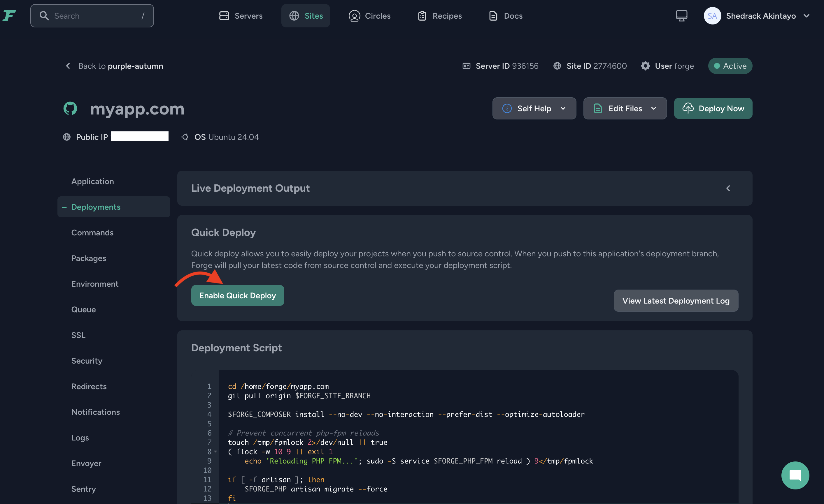Click the gear icon next to User forge

(x=646, y=66)
